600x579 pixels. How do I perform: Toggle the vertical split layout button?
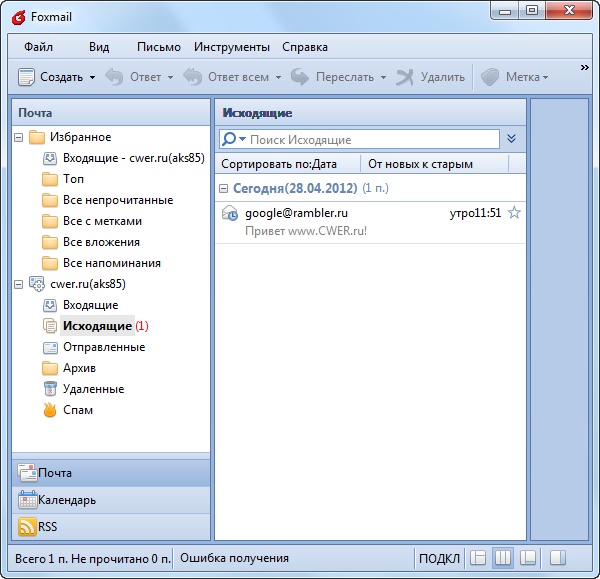(x=503, y=558)
